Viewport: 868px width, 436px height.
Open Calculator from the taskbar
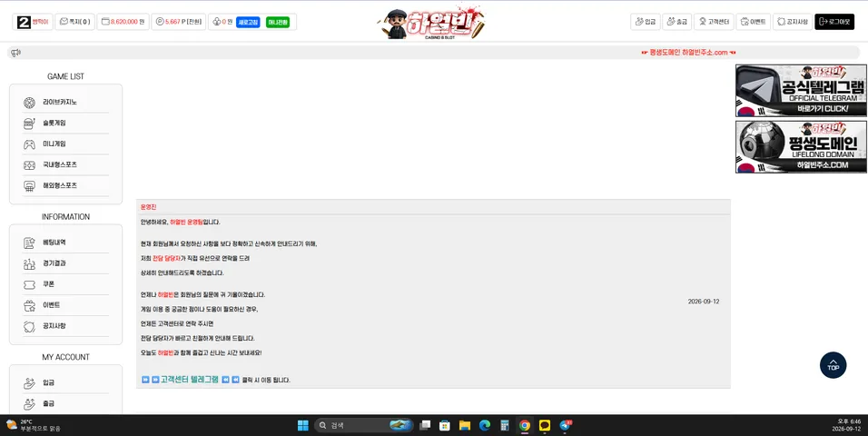[x=504, y=425]
